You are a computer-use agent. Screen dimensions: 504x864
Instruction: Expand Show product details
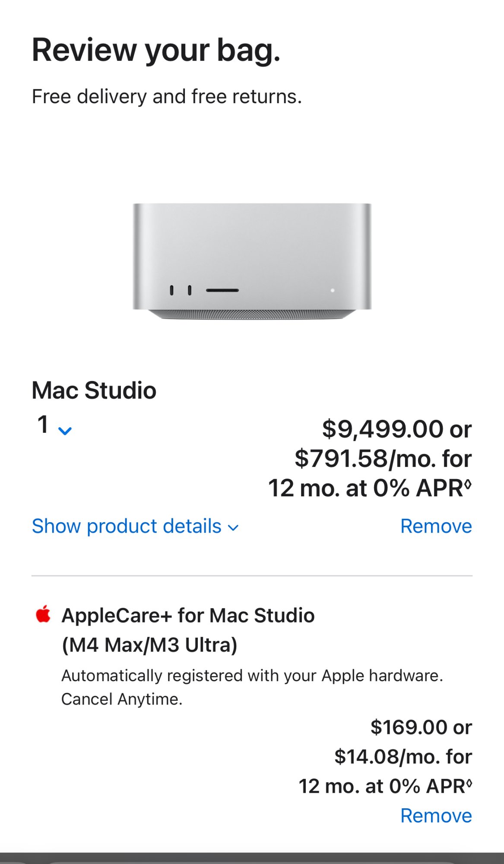click(127, 526)
